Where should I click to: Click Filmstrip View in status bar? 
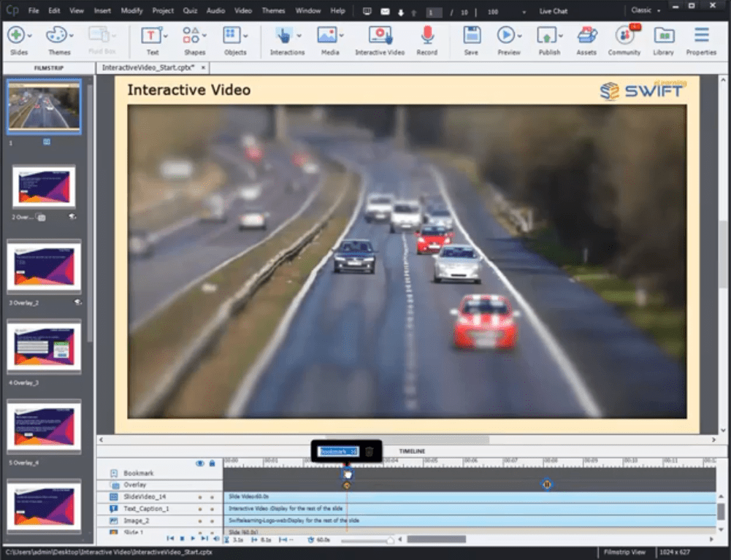pos(624,552)
